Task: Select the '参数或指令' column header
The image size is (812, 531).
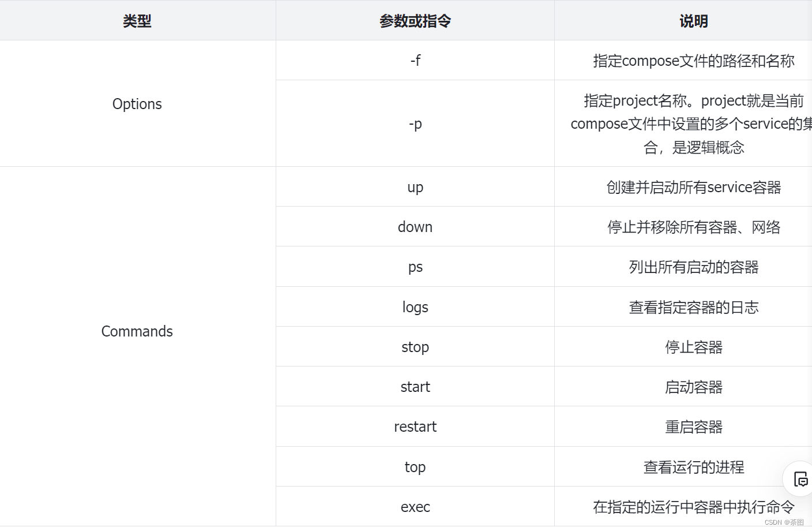Action: (x=415, y=21)
